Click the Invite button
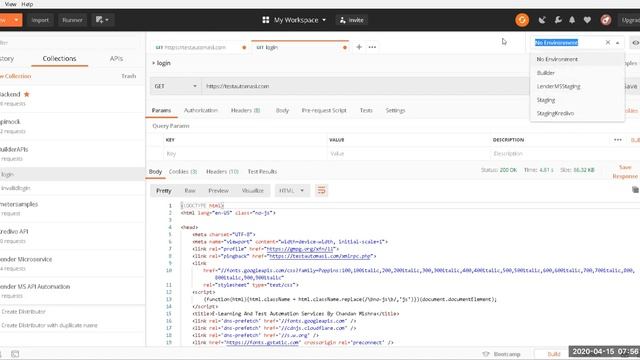640x360 pixels. pyautogui.click(x=351, y=20)
